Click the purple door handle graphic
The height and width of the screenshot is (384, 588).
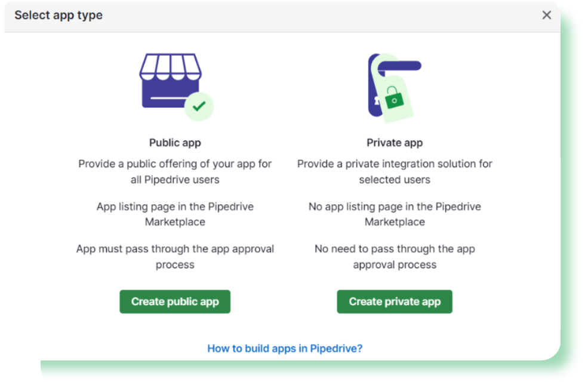[399, 66]
